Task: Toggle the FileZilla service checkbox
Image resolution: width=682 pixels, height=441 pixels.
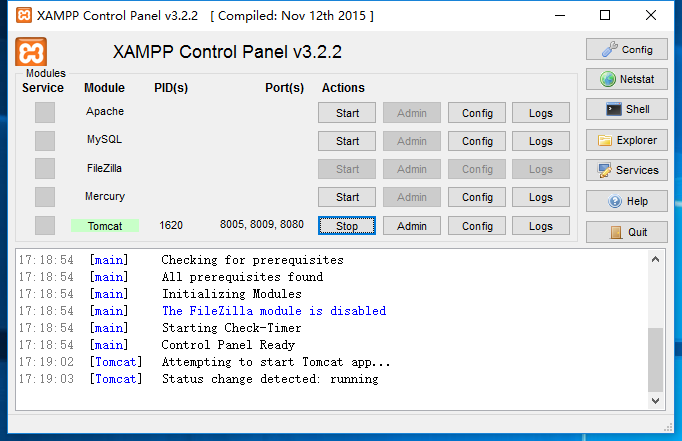Action: click(45, 168)
